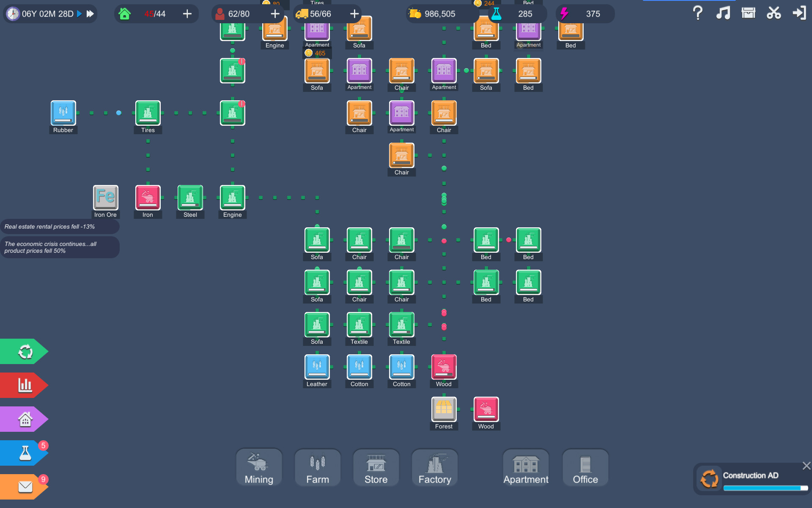
Task: Open the Office build menu
Action: (585, 468)
